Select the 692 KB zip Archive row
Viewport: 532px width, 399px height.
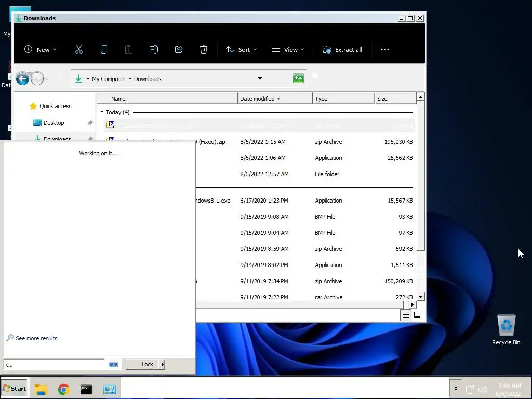(304, 249)
